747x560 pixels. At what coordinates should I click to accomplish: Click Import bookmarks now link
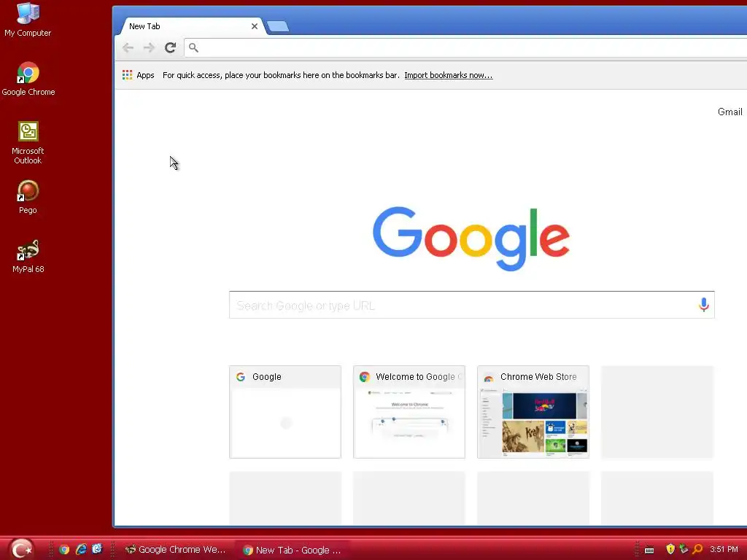coord(449,75)
